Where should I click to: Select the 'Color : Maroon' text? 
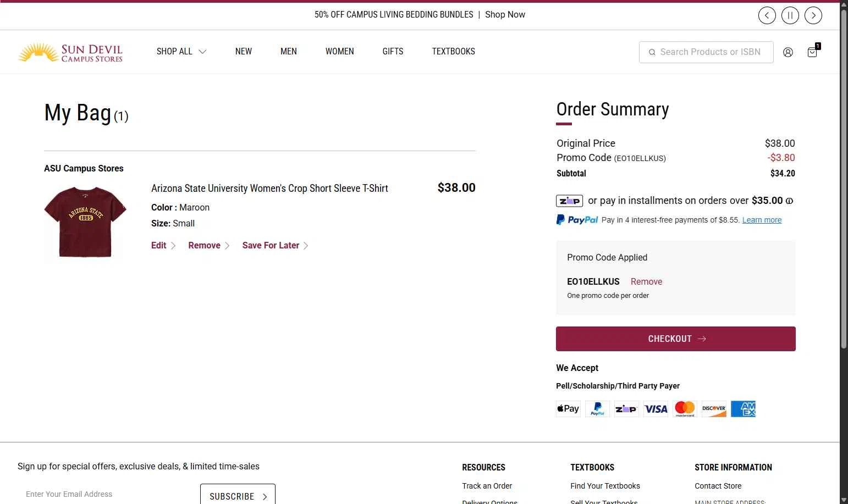coord(180,208)
